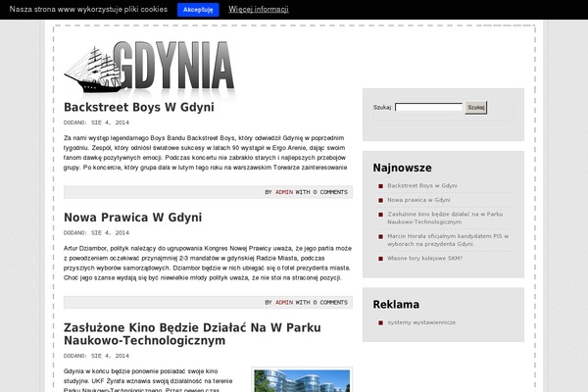
Task: Open sidebar link Własne tory kolejowe SKM?
Action: point(424,259)
